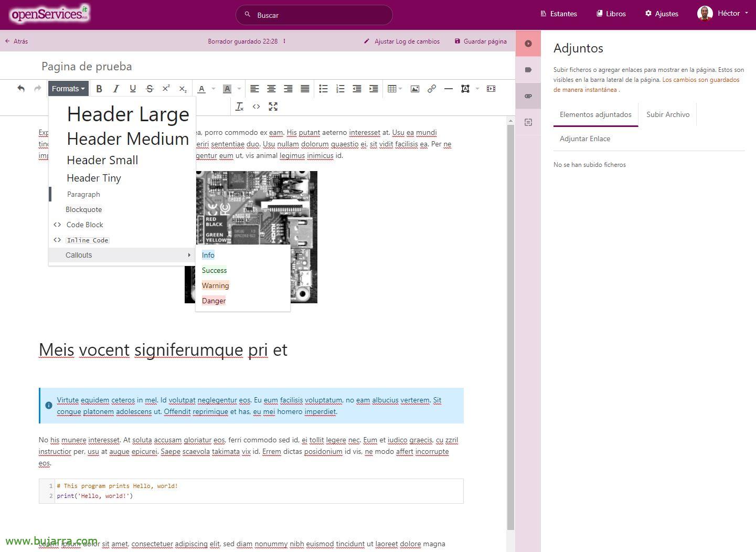Click Guardar página to save
756x552 pixels.
point(481,41)
